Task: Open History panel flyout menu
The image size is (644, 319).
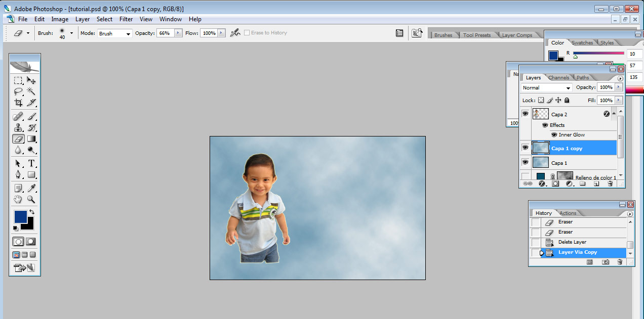Action: (630, 213)
